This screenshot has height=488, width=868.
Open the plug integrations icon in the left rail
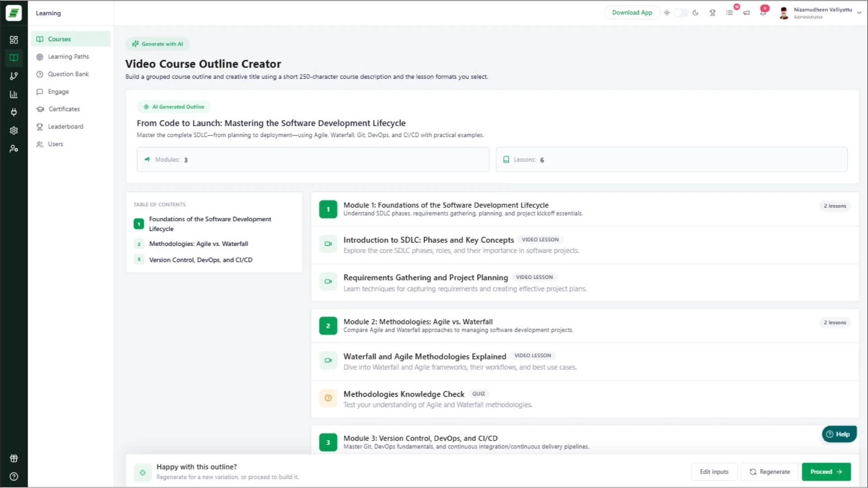[x=14, y=112]
